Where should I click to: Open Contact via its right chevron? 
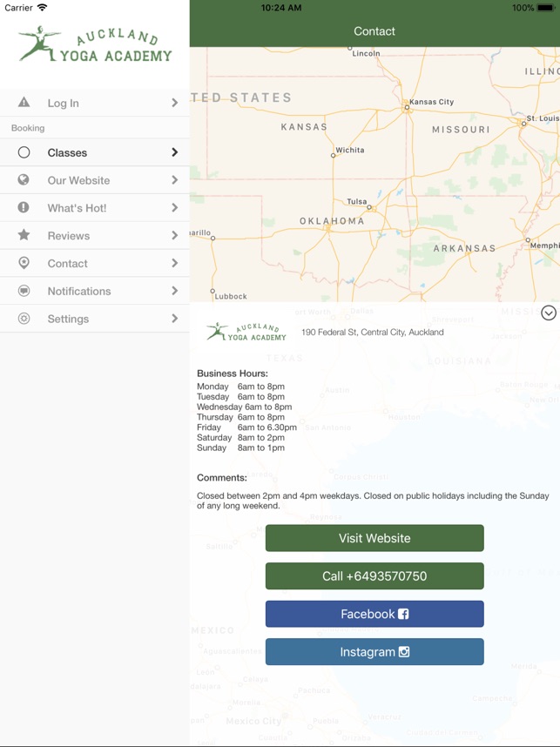(175, 263)
